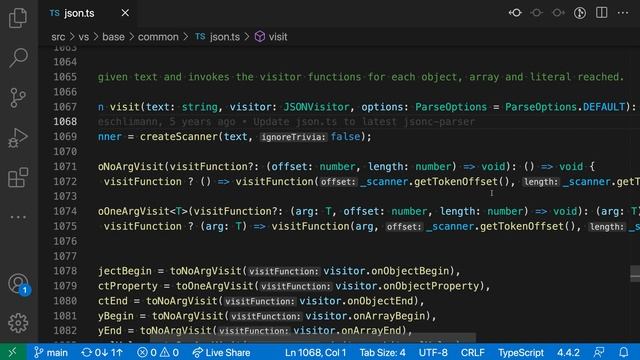Open the Run and Debug view
This screenshot has width=640, height=360.
point(18,138)
